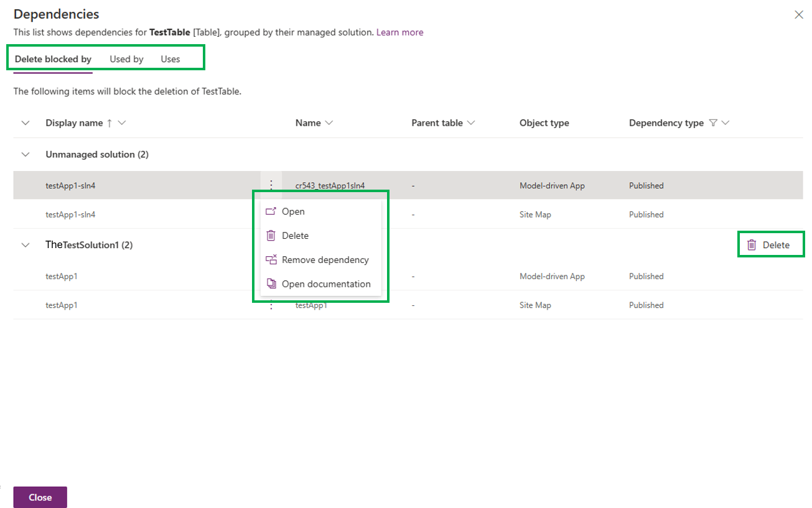The width and height of the screenshot is (812, 508).
Task: Click the Open icon in the context menu
Action: [x=271, y=211]
